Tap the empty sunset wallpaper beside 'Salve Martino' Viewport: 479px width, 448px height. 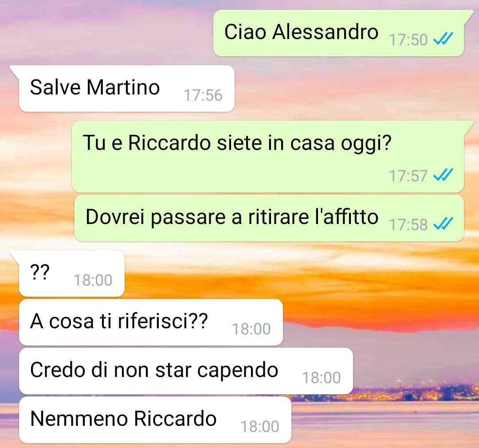coord(351,89)
